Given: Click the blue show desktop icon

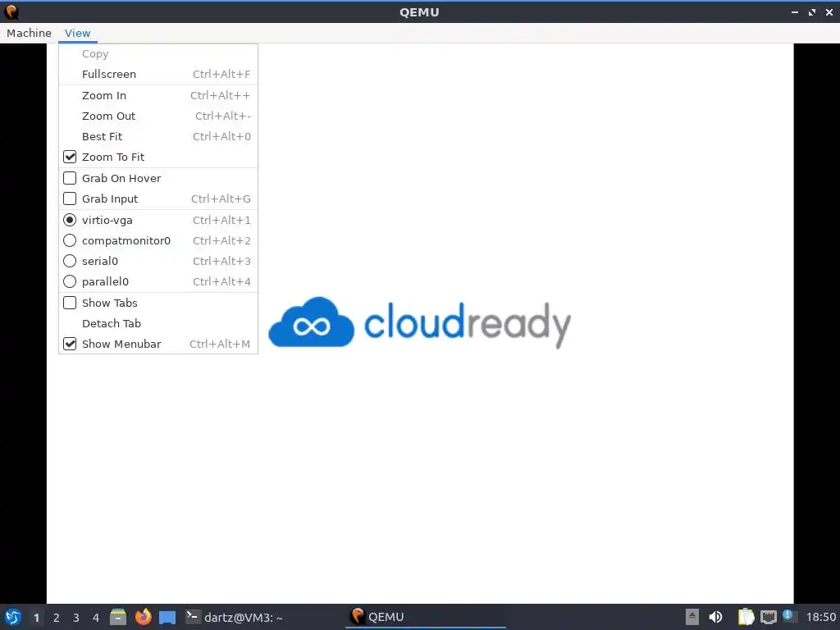Looking at the screenshot, I should click(x=167, y=618).
